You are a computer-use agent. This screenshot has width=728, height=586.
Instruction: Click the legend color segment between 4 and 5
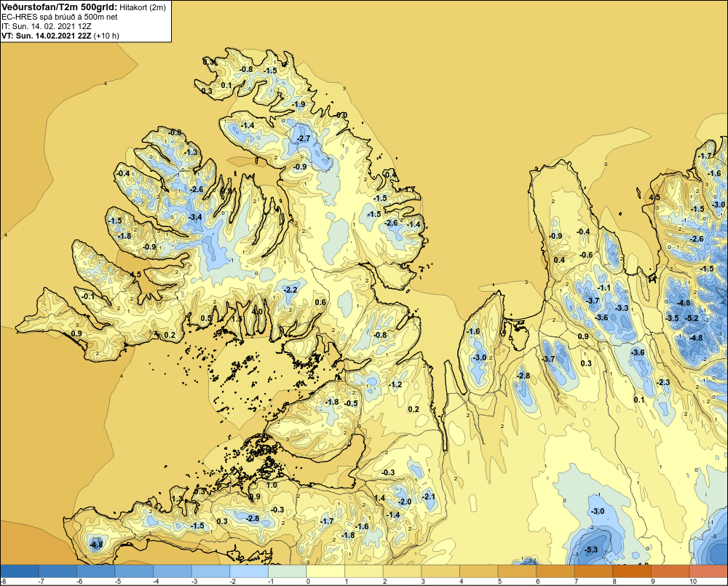click(479, 571)
